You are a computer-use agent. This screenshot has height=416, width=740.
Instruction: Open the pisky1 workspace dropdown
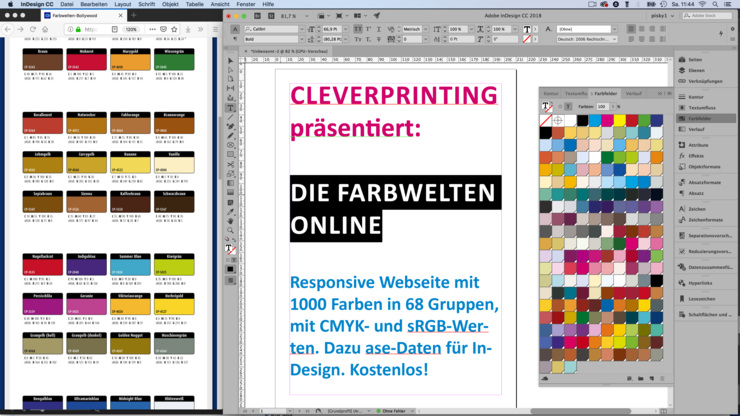coord(662,16)
